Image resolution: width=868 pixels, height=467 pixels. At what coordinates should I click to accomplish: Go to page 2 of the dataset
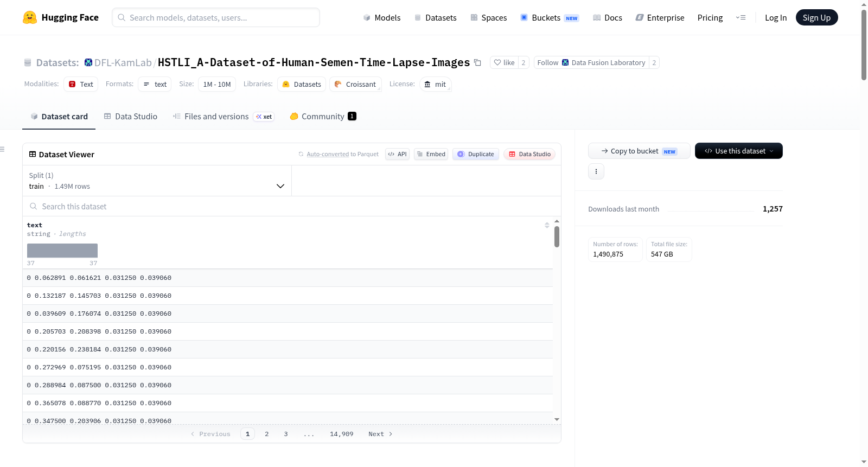pos(267,434)
